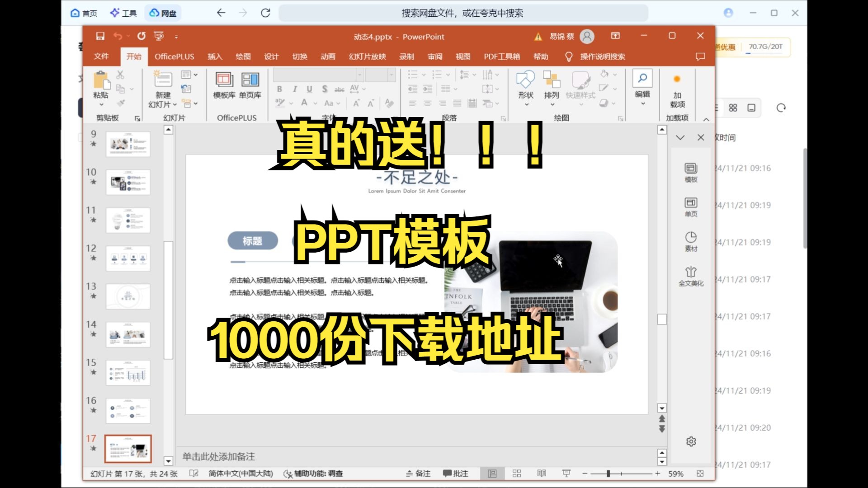
Task: Customize Quick Access Toolbar dropdown
Action: pyautogui.click(x=176, y=37)
